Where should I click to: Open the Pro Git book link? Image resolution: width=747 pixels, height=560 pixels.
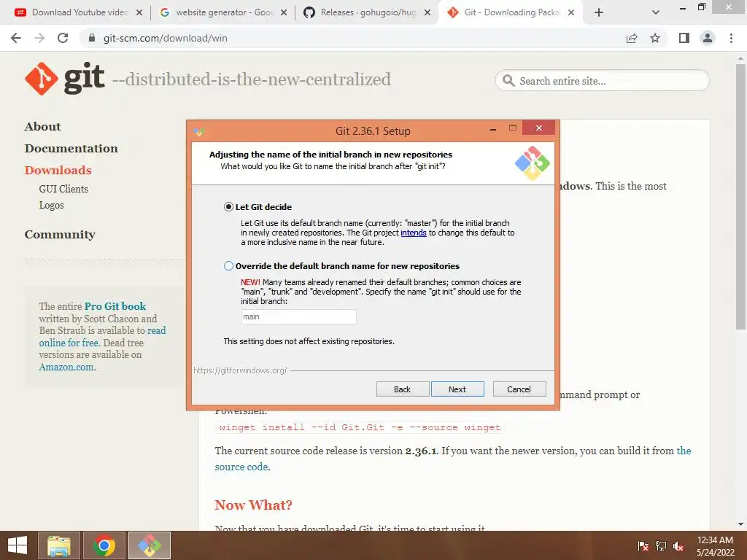(115, 306)
